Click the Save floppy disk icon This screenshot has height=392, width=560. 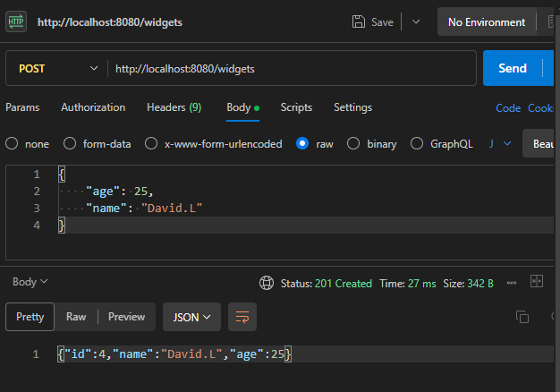(359, 21)
